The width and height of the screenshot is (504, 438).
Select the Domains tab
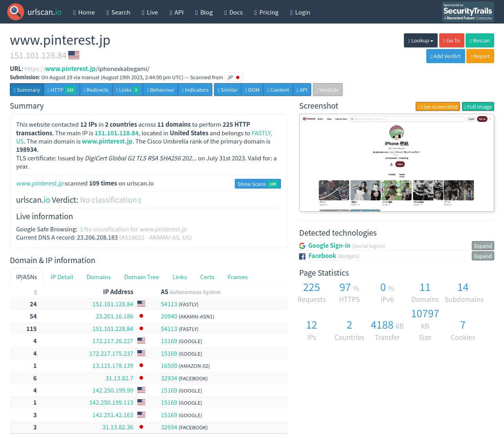pyautogui.click(x=99, y=277)
